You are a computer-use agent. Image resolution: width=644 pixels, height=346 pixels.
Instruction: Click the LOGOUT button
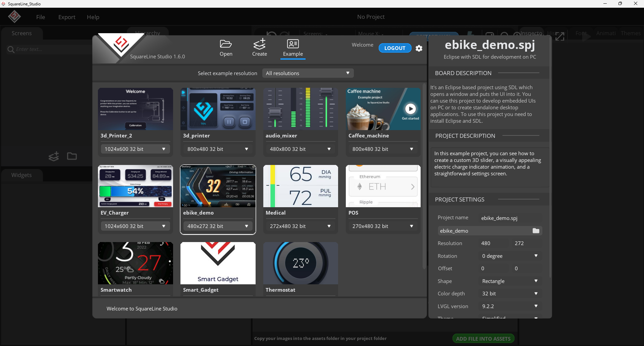(395, 48)
